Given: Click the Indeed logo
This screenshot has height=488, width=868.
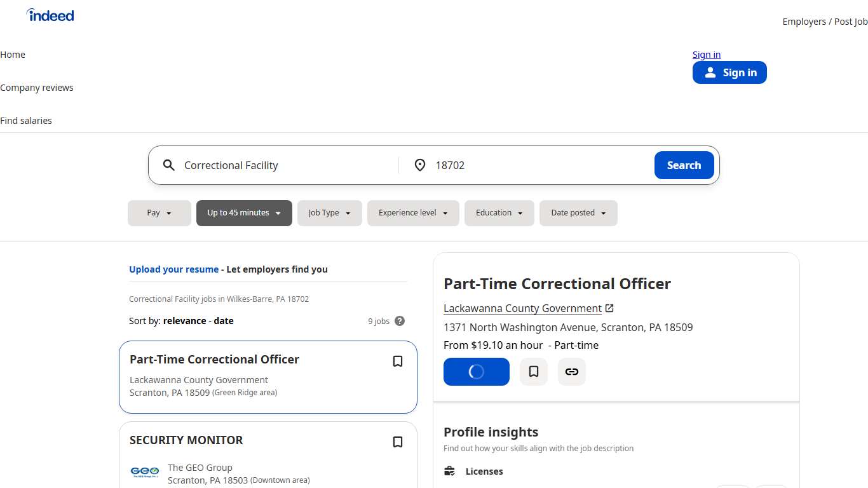Looking at the screenshot, I should click(50, 15).
